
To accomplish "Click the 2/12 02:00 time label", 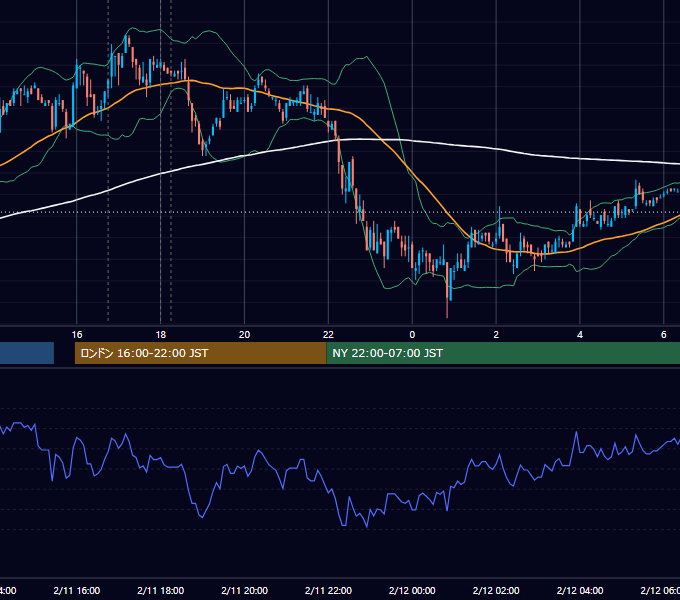I will (x=496, y=590).
